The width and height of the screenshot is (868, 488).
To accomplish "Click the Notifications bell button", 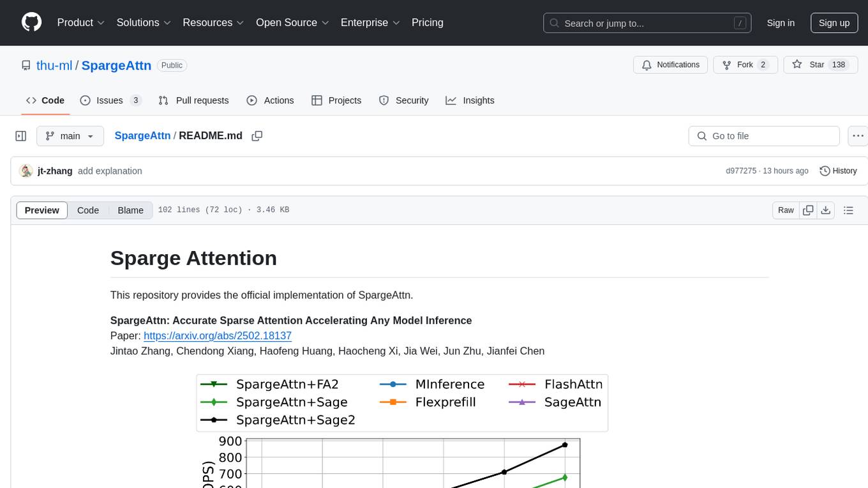I will pos(670,65).
